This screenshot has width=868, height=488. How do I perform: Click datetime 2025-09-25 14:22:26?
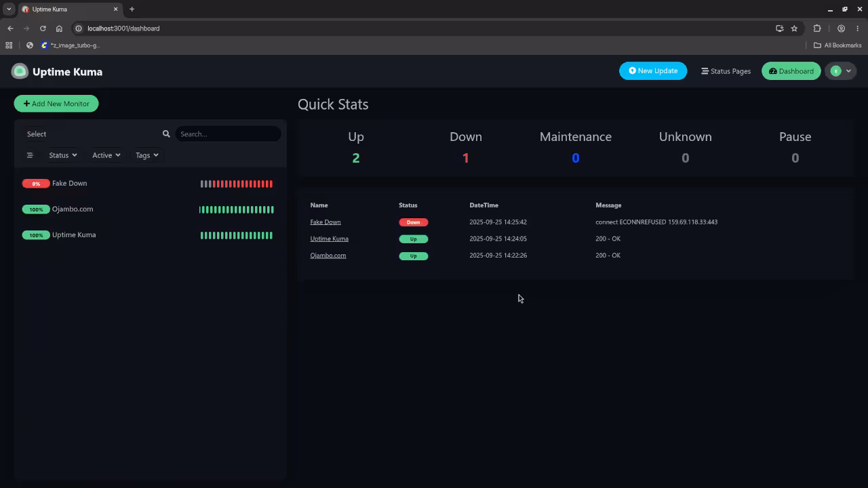(x=498, y=256)
